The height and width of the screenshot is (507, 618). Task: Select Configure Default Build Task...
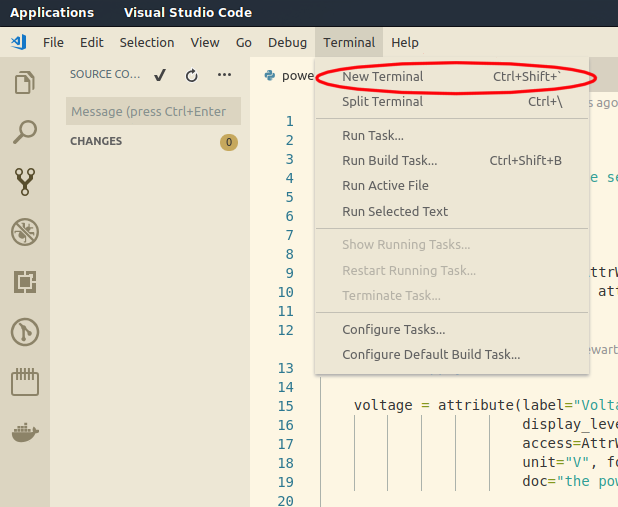tap(452, 354)
